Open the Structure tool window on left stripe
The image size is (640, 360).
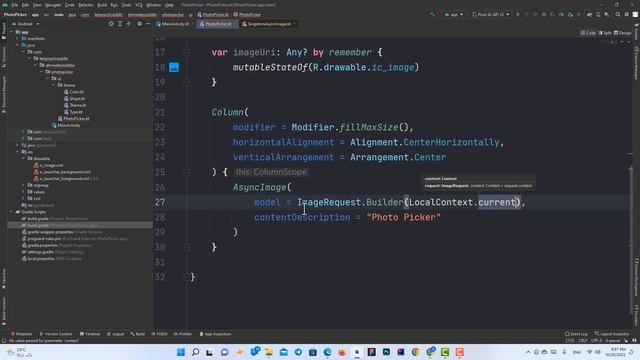click(x=4, y=57)
